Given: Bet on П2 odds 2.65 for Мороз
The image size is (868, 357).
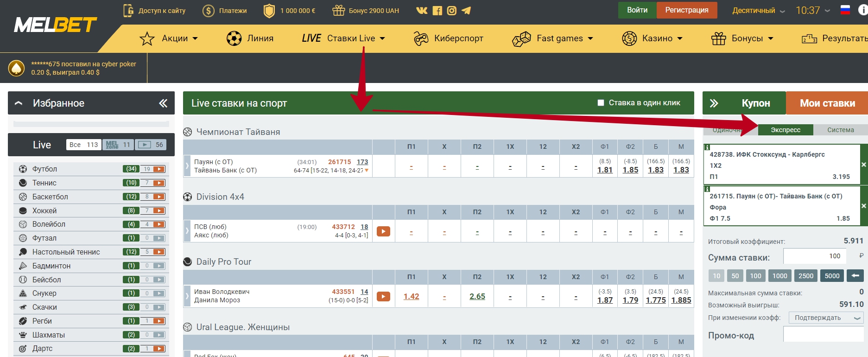Looking at the screenshot, I should [x=477, y=296].
